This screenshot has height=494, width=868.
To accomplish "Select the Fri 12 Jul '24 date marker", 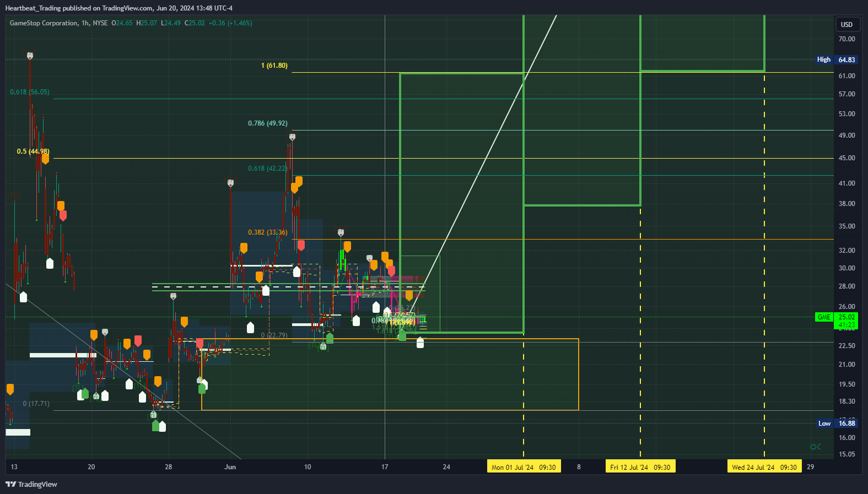I will [x=640, y=467].
